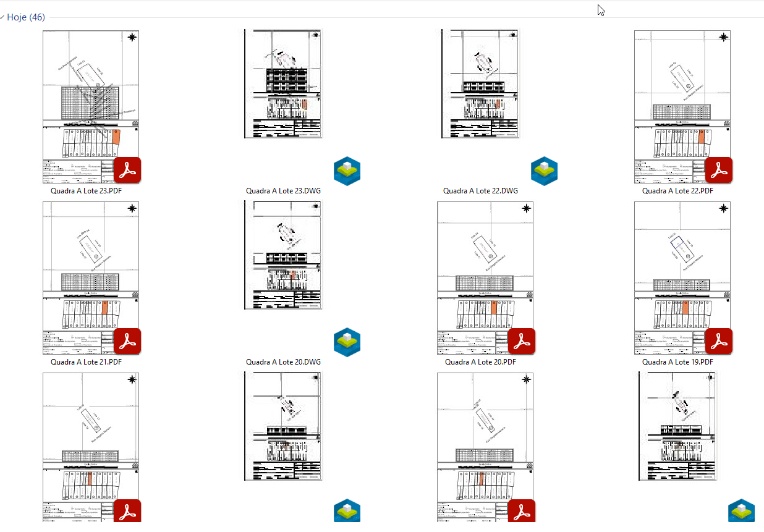
Task: Select the Hoje (46) group header text
Action: click(26, 17)
